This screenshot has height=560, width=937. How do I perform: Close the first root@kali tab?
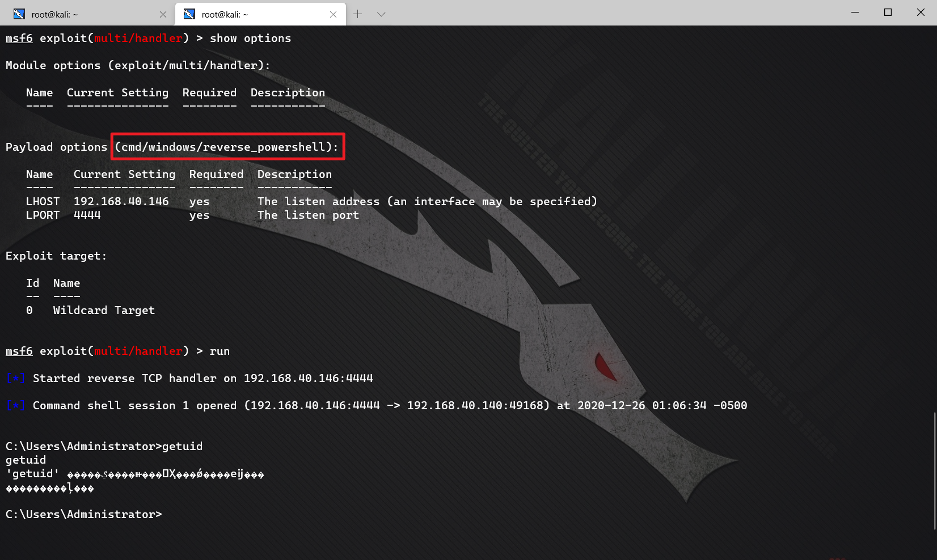[x=163, y=14]
